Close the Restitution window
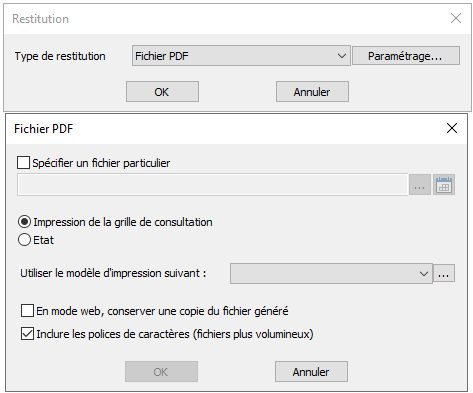 click(x=456, y=18)
